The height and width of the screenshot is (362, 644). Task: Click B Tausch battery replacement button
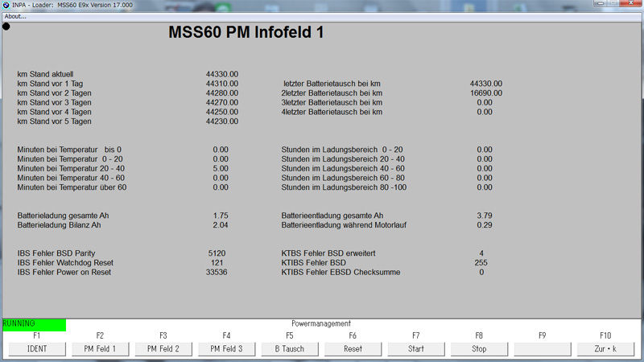pos(290,349)
